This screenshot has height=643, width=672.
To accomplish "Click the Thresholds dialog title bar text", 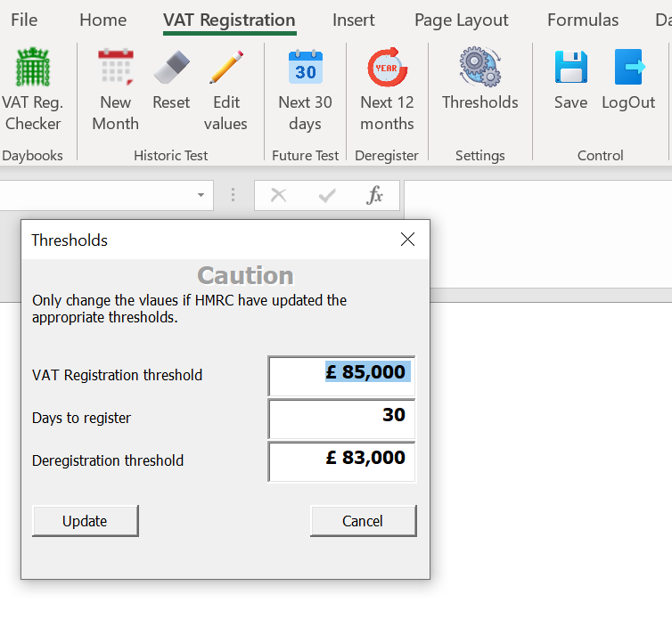I will (x=70, y=240).
